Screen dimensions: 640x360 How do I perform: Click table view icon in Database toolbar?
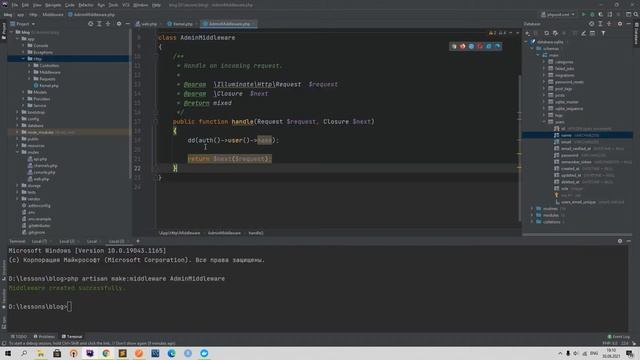tap(592, 33)
